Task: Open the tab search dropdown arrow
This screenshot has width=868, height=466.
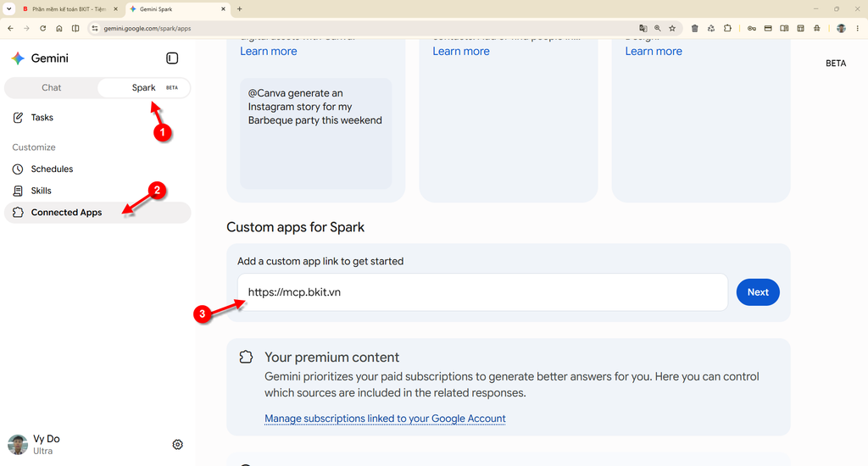Action: [8, 8]
